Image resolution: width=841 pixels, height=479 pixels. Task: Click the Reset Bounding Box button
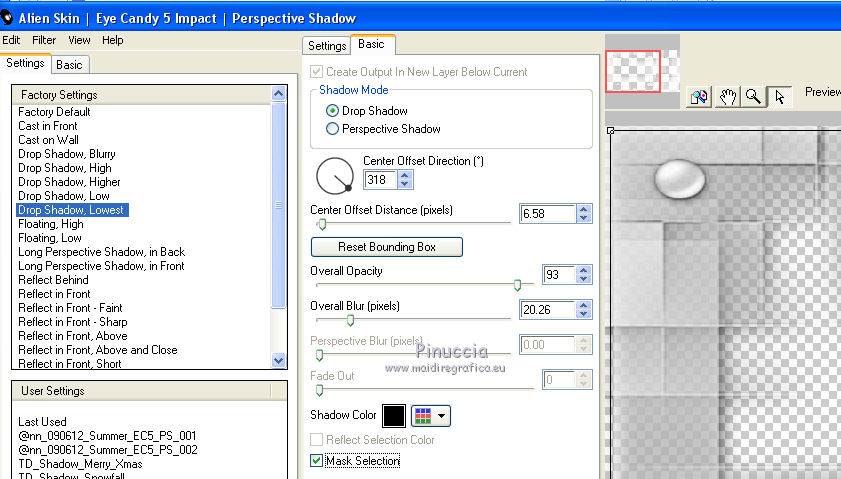387,247
